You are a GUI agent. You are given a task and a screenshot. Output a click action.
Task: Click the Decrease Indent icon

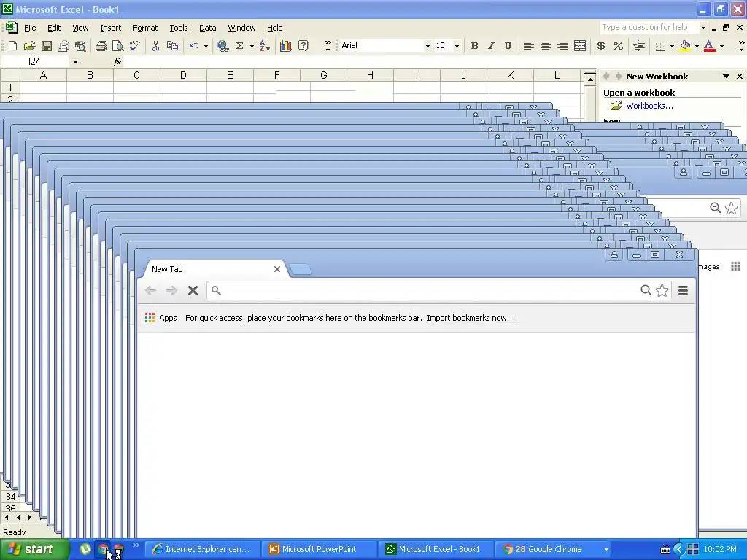pos(639,46)
